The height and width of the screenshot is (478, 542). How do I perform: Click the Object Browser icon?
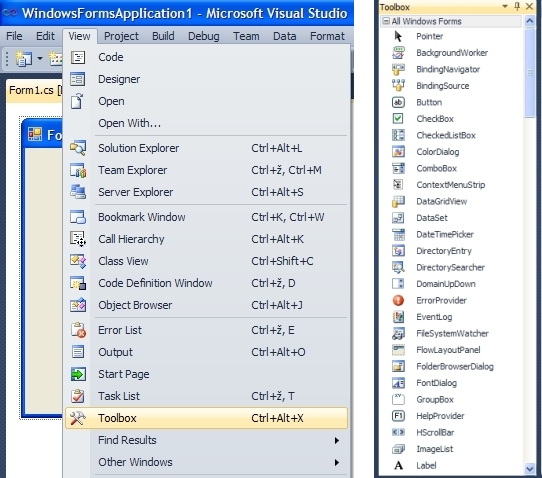tap(78, 305)
